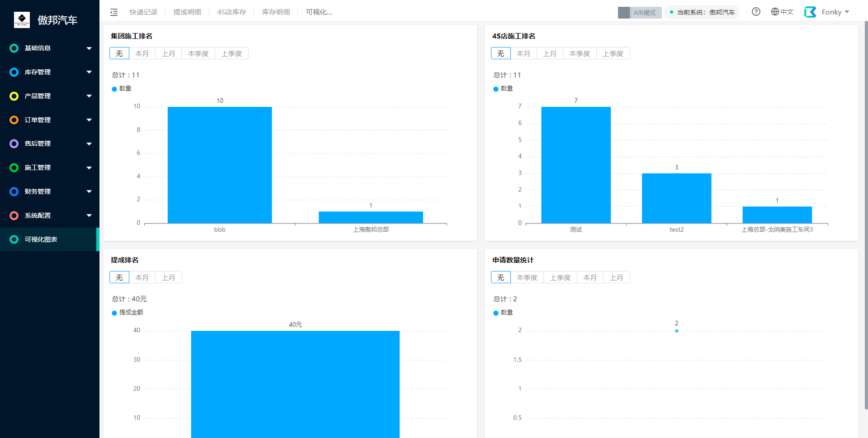The image size is (868, 438).
Task: Open the 可视化图表 sidebar menu item
Action: pyautogui.click(x=50, y=239)
